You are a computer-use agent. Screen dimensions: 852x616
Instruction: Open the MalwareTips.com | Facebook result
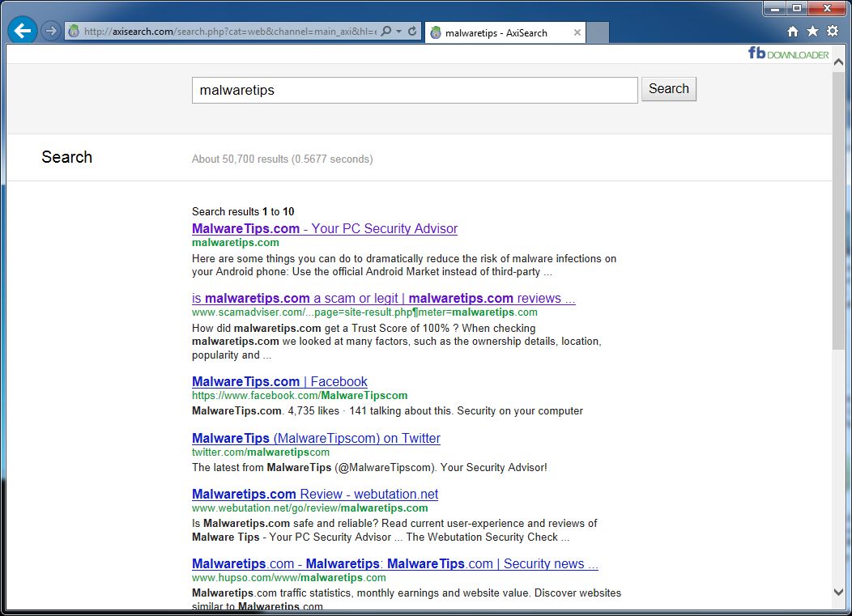[x=279, y=381]
